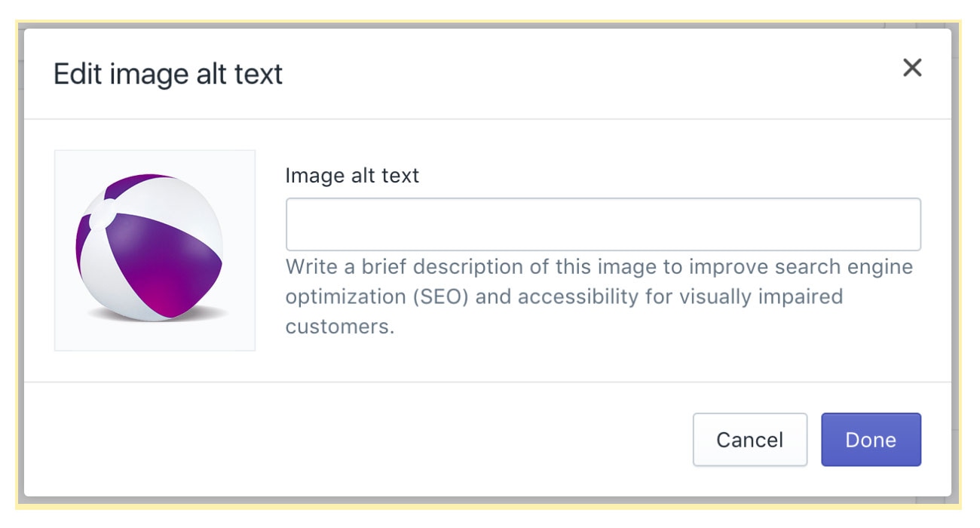Place cursor in the empty alt text box
The height and width of the screenshot is (528, 980).
pyautogui.click(x=603, y=224)
